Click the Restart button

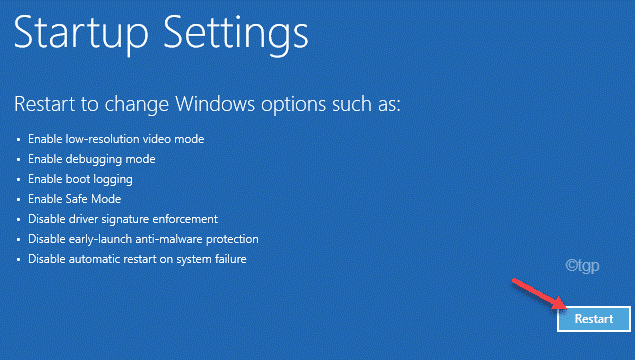click(594, 319)
